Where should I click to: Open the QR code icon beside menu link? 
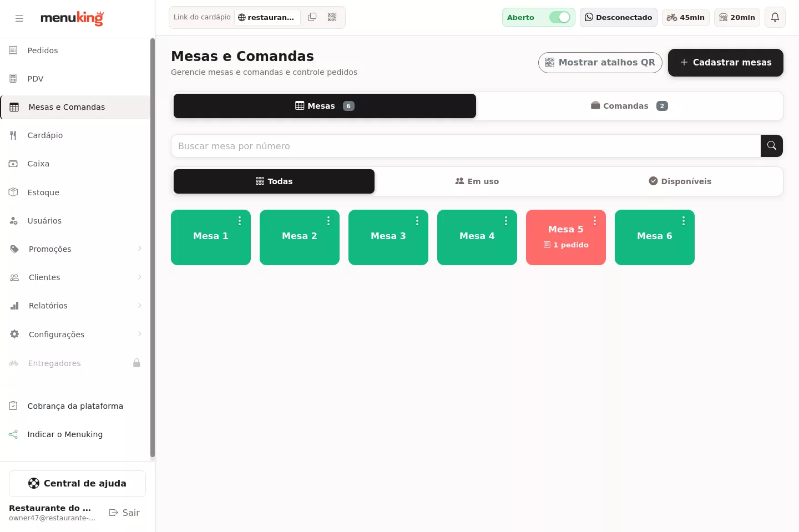(x=332, y=17)
